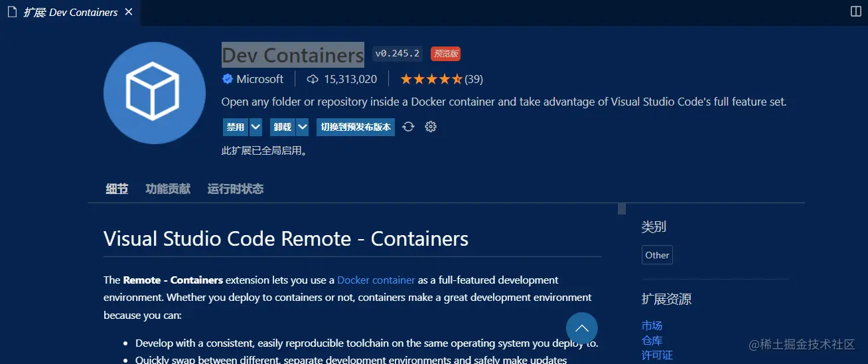Screen dimensions: 868x364
Task: Open the 许可证 license link
Action: click(x=657, y=355)
